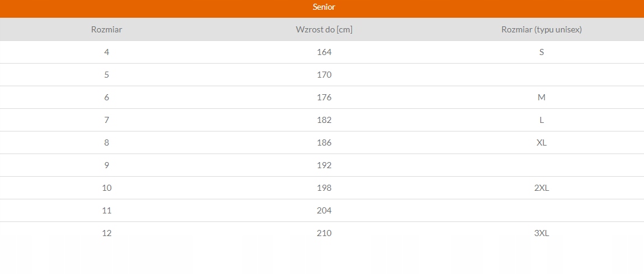Select the L unisex size cell
This screenshot has height=274, width=644.
pos(541,120)
